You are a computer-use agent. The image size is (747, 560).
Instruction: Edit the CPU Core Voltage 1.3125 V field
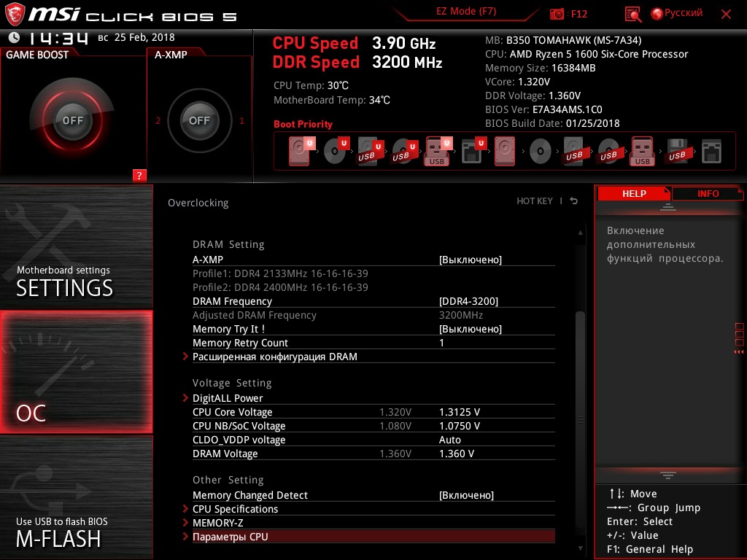(x=460, y=412)
